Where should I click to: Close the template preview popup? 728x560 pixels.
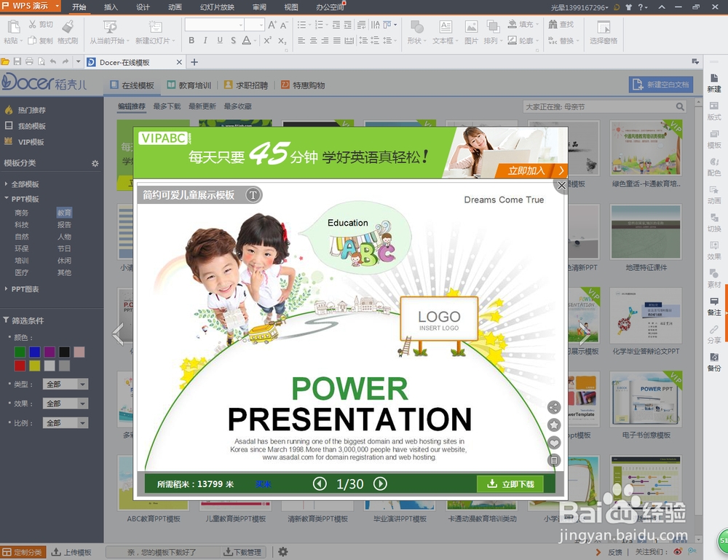[x=561, y=186]
